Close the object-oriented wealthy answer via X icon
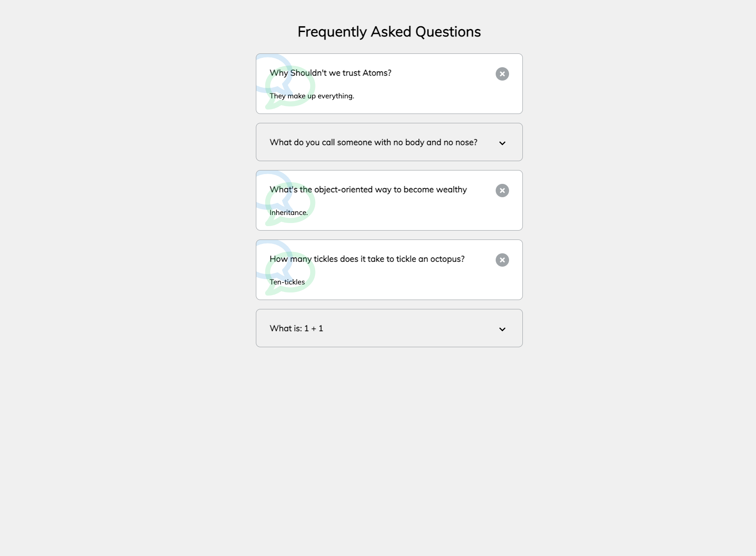 click(x=502, y=191)
